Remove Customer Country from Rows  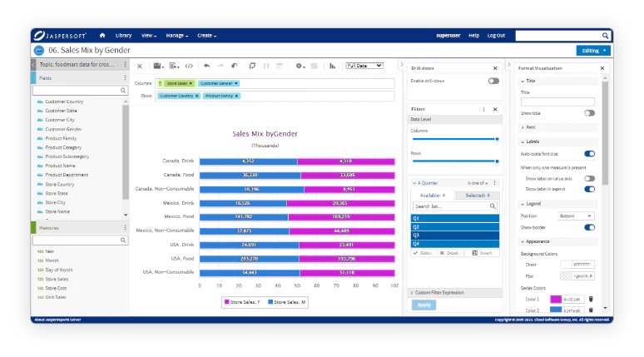(196, 96)
